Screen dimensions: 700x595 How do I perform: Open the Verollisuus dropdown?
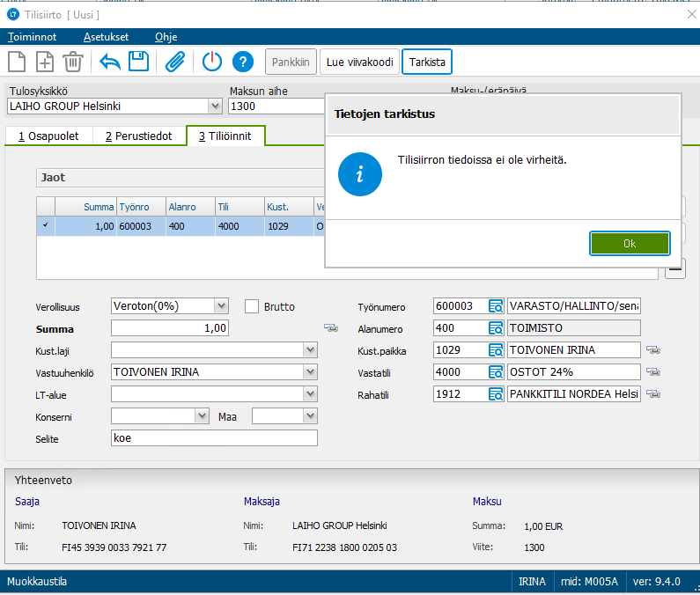(x=221, y=306)
